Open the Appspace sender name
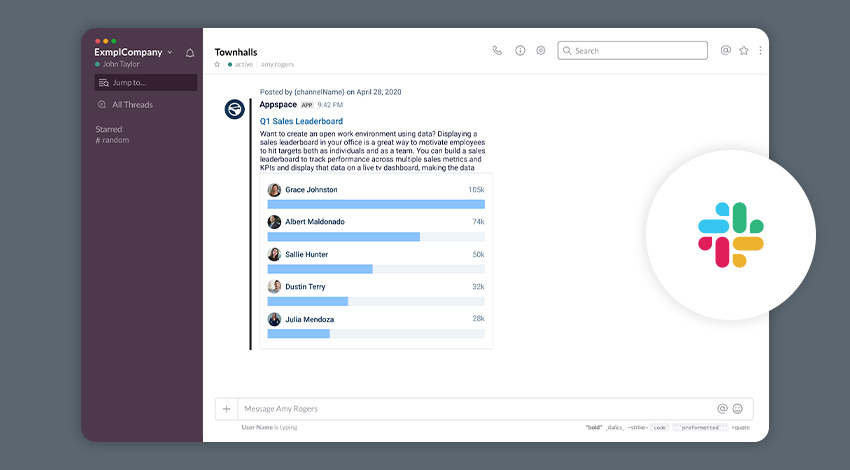The image size is (850, 470). [278, 105]
